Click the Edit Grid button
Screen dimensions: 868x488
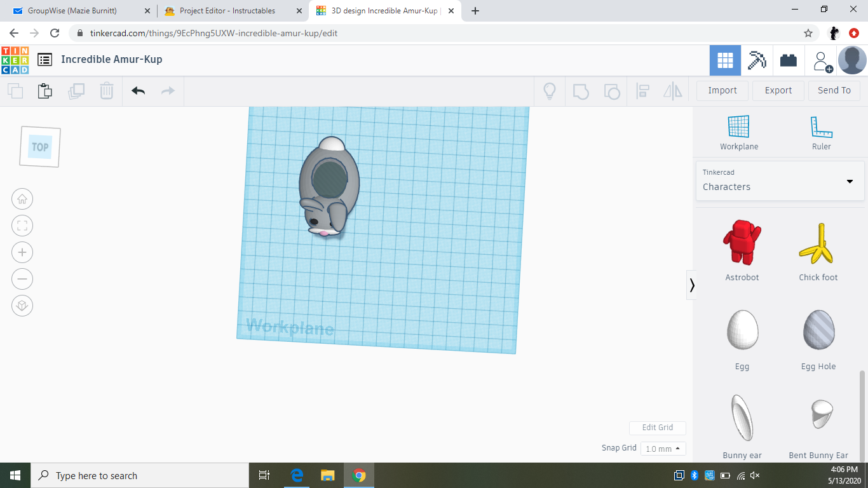(658, 428)
